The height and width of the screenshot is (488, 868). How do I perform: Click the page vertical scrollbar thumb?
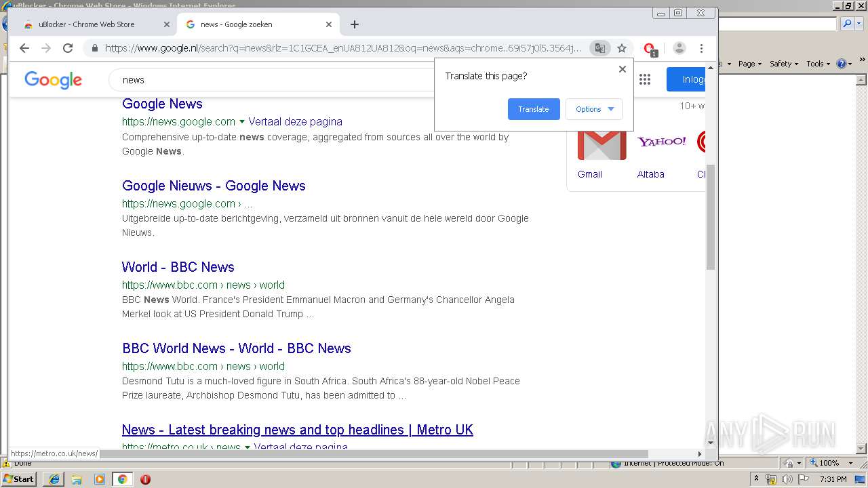(x=711, y=217)
